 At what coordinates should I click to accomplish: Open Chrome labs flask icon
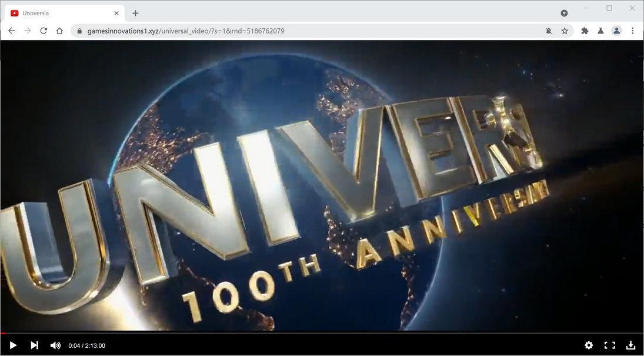pos(600,31)
